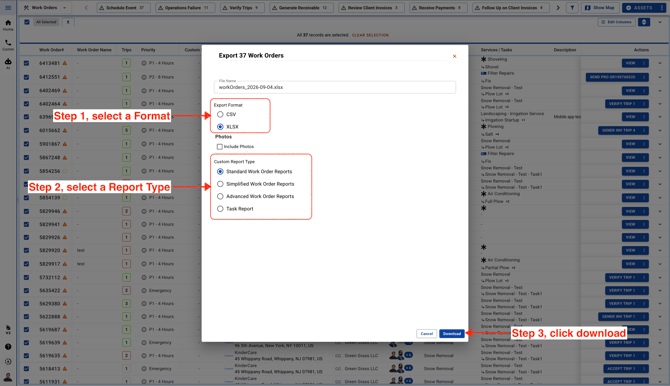Expand the row for order 5732112
The image size is (670, 386).
[660, 277]
